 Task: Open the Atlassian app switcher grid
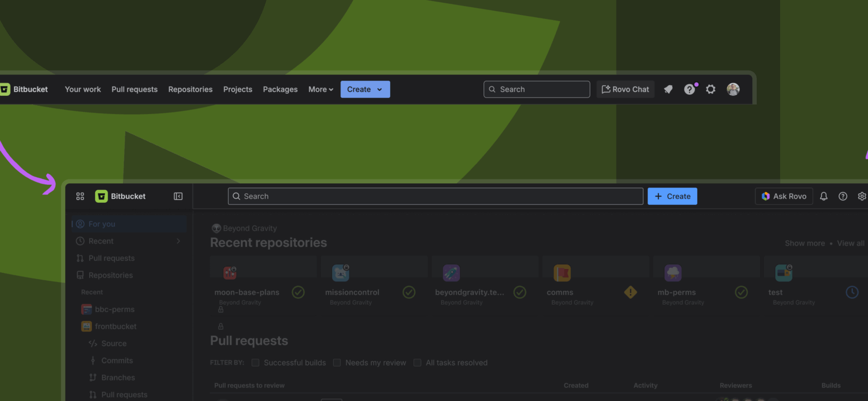click(x=80, y=196)
